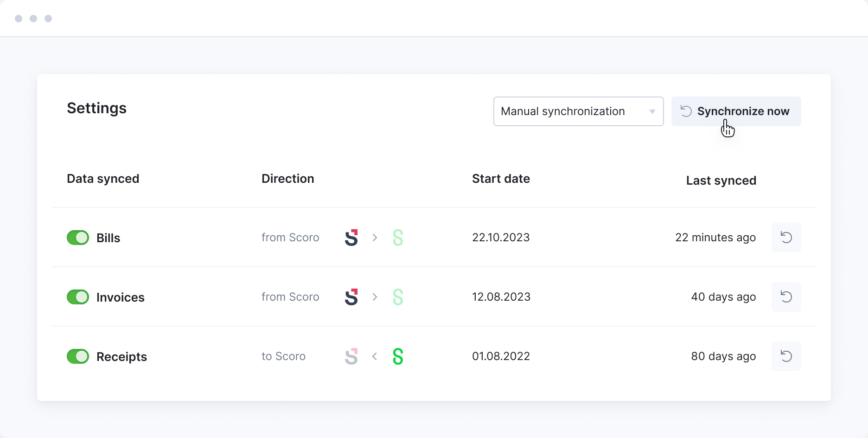The width and height of the screenshot is (868, 438).
Task: Switch off the Receipts sync toggle
Action: 78,356
